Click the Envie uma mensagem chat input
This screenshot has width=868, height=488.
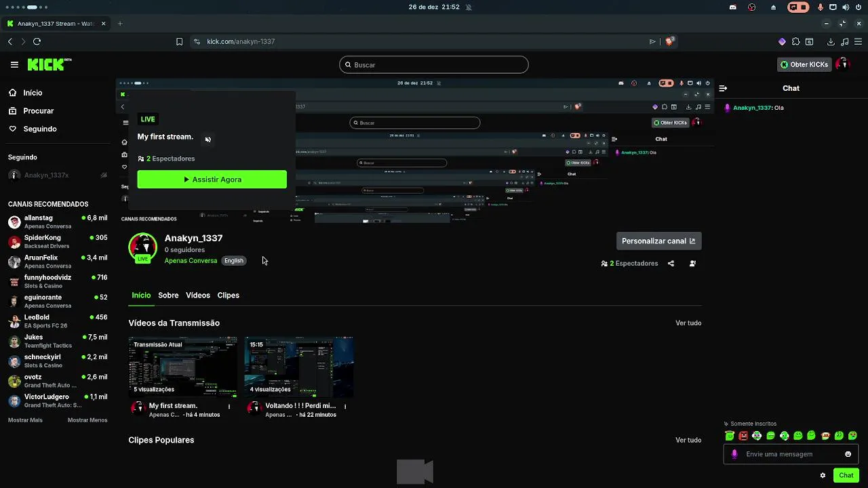791,454
